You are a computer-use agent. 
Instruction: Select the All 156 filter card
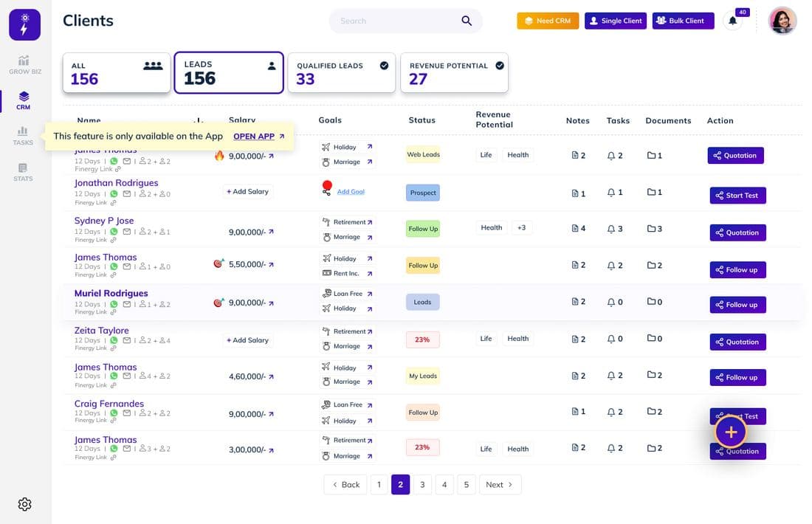(x=117, y=73)
